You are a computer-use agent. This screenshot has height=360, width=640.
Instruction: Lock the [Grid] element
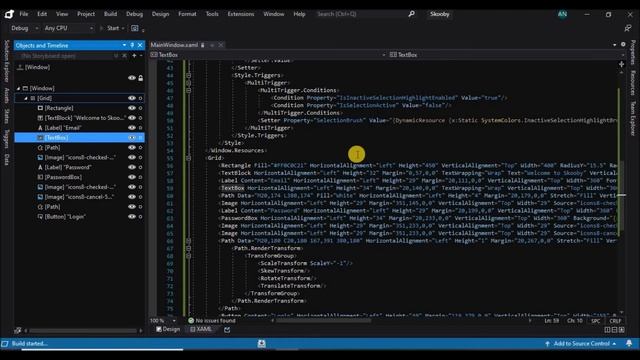(x=140, y=98)
